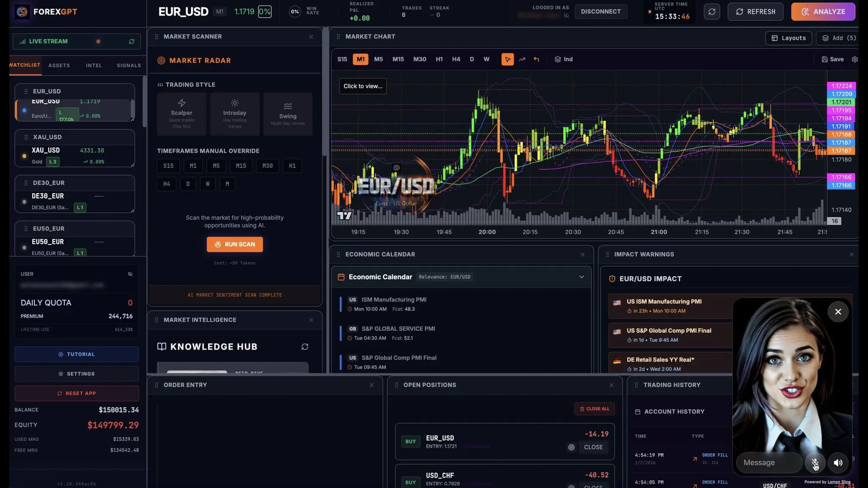The height and width of the screenshot is (488, 868).
Task: Open the Ind indicators menu
Action: [x=564, y=59]
